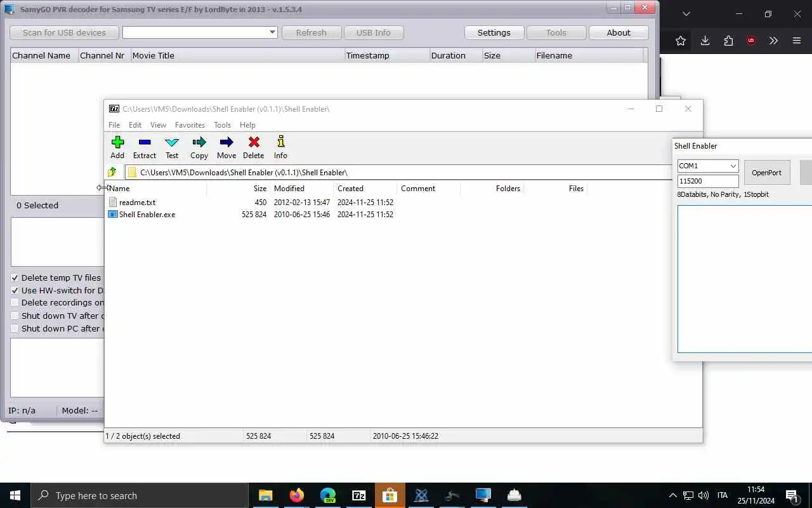This screenshot has width=812, height=508.
Task: Click the About button in SamyGO
Action: (619, 32)
